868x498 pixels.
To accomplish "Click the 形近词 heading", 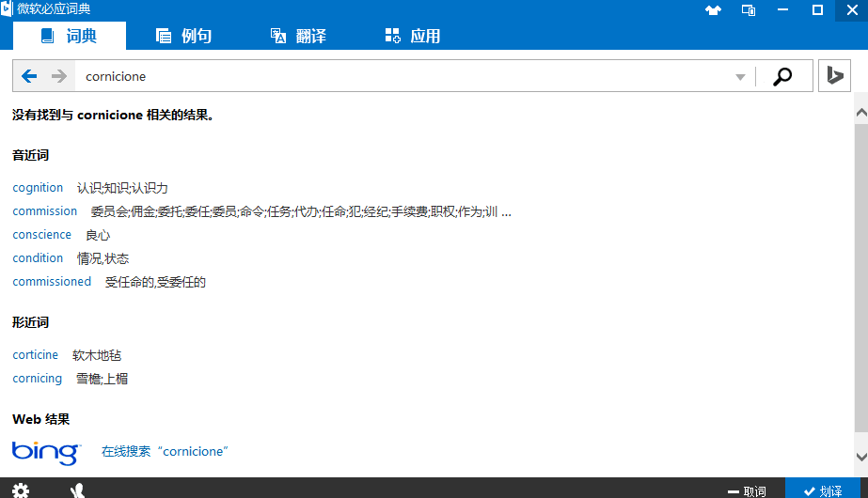I will (30, 322).
